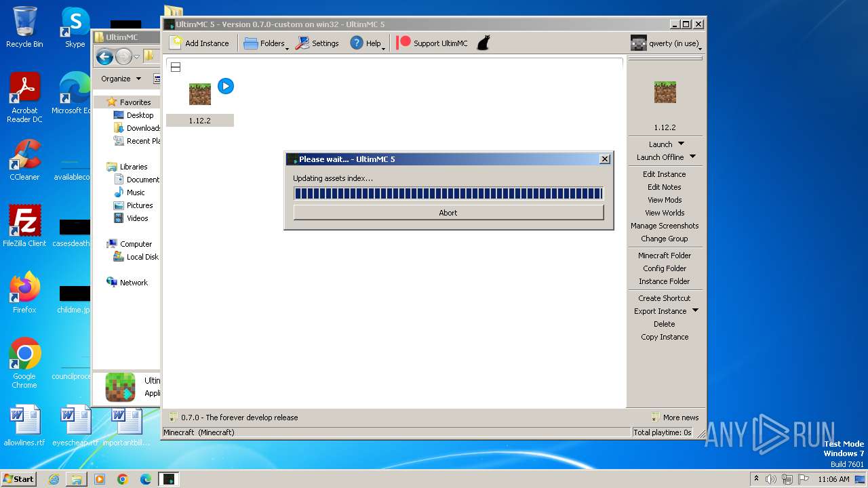Open the Help dropdown menu
The image size is (868, 488).
(x=367, y=43)
